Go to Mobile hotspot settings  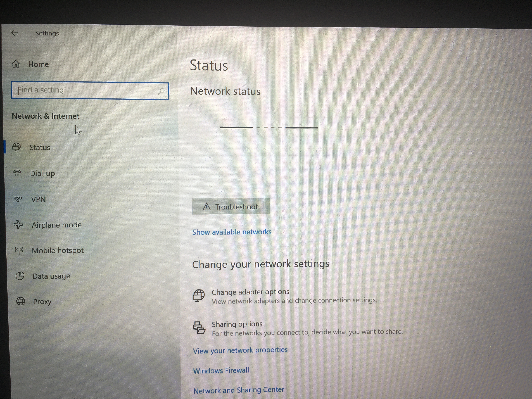coord(58,250)
